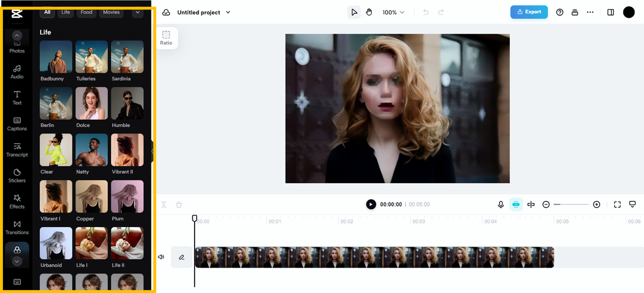
Task: Click the video preview canvas
Action: 397,108
